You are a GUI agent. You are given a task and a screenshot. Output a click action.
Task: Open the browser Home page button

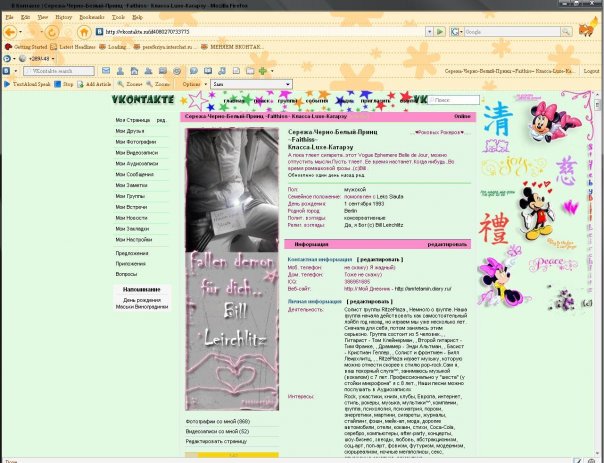pos(84,32)
